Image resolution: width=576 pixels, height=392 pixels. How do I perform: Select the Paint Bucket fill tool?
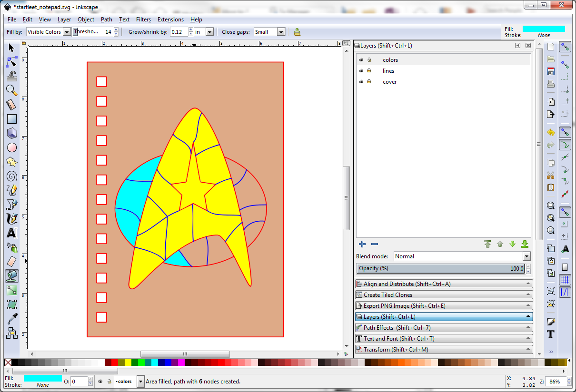click(11, 276)
